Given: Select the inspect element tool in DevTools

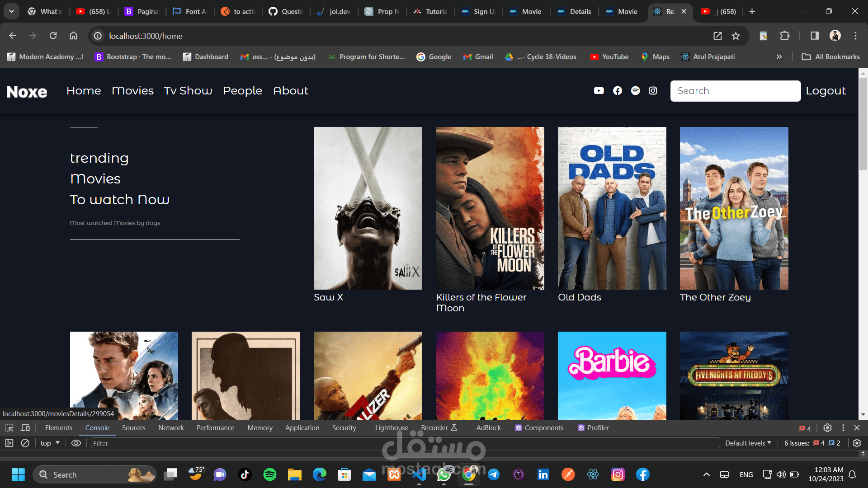Looking at the screenshot, I should (9, 427).
